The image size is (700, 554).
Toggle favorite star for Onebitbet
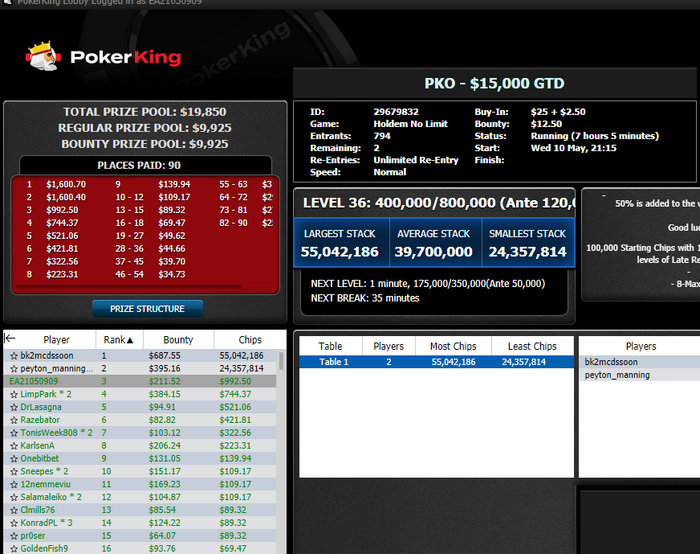[14, 459]
